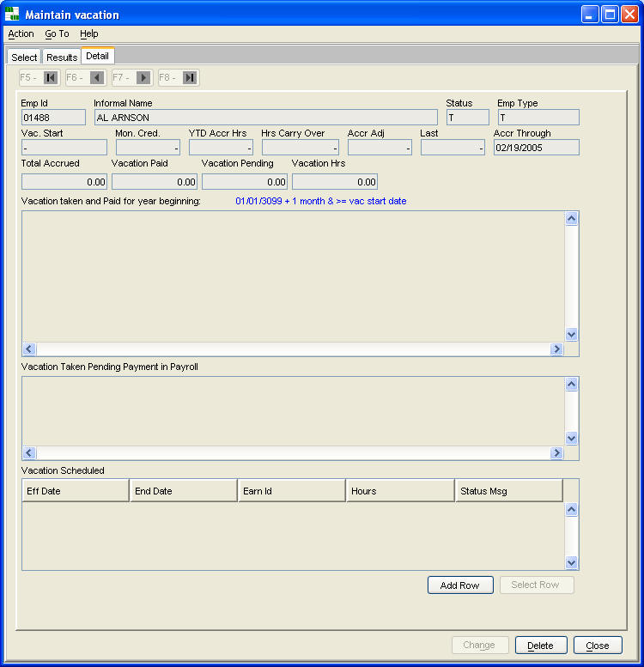Click the Eff Date column header
Viewport: 644px width, 667px height.
tap(76, 491)
